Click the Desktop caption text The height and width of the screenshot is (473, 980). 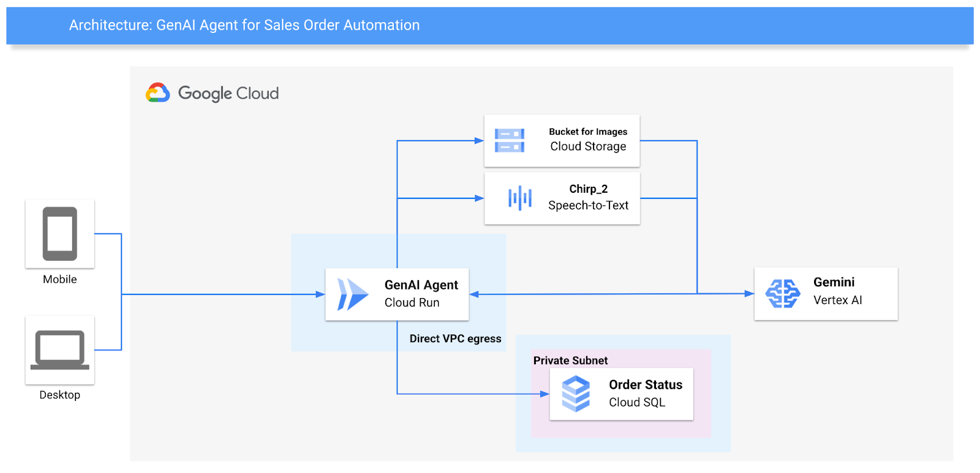point(60,395)
